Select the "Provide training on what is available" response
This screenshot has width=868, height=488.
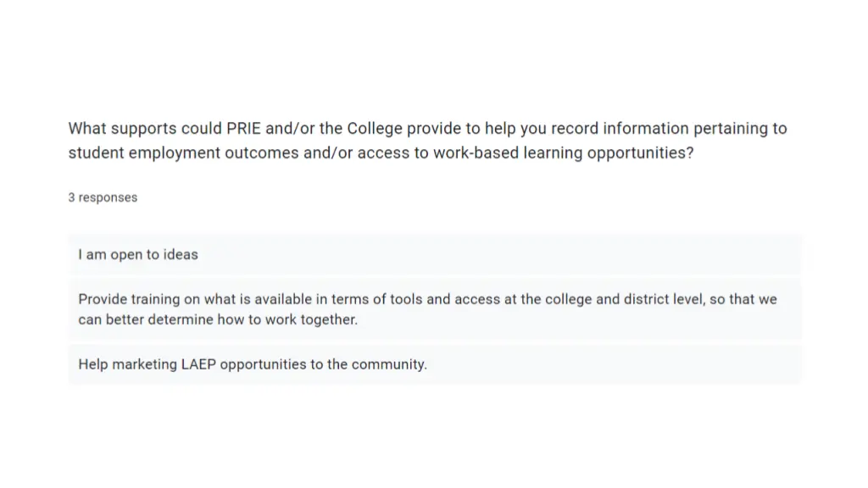coord(435,309)
